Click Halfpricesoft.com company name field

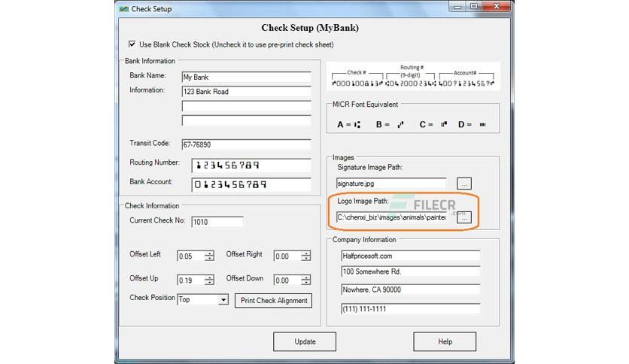point(410,256)
